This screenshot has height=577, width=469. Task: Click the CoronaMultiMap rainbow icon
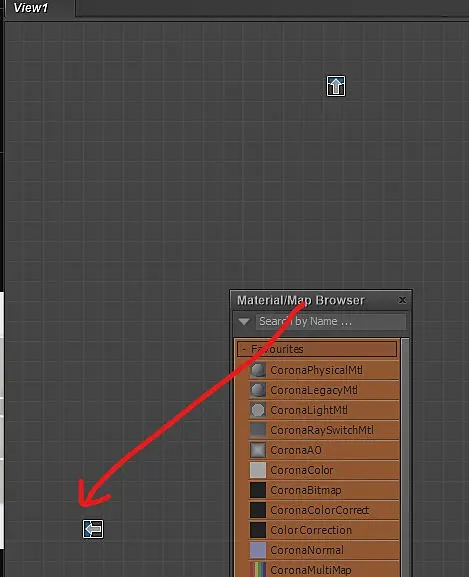258,569
